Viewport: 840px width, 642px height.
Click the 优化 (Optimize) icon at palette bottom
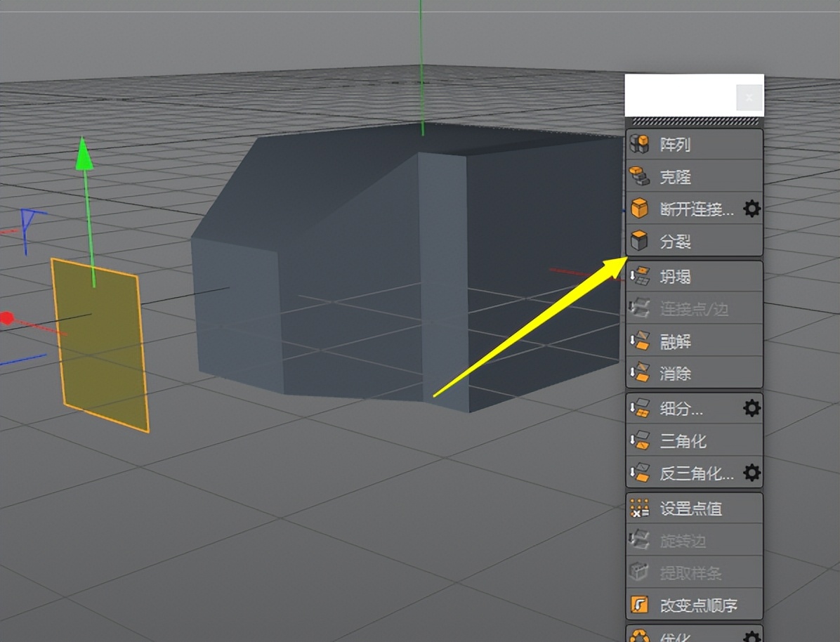click(x=639, y=636)
